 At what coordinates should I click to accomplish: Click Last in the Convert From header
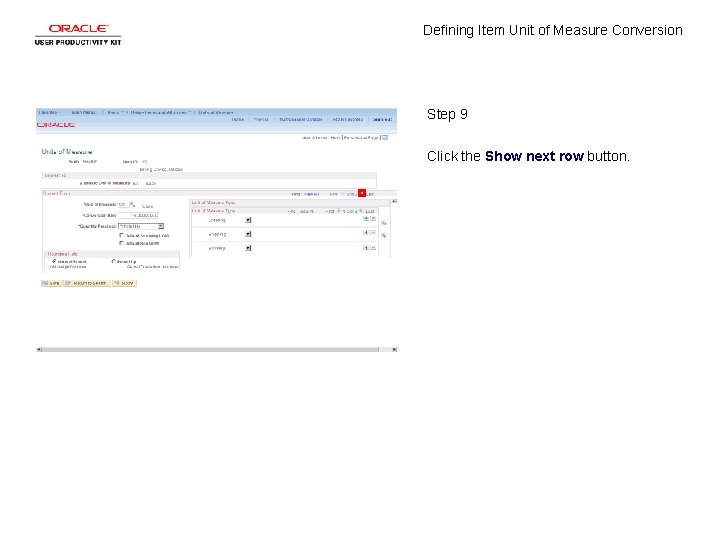click(x=370, y=194)
